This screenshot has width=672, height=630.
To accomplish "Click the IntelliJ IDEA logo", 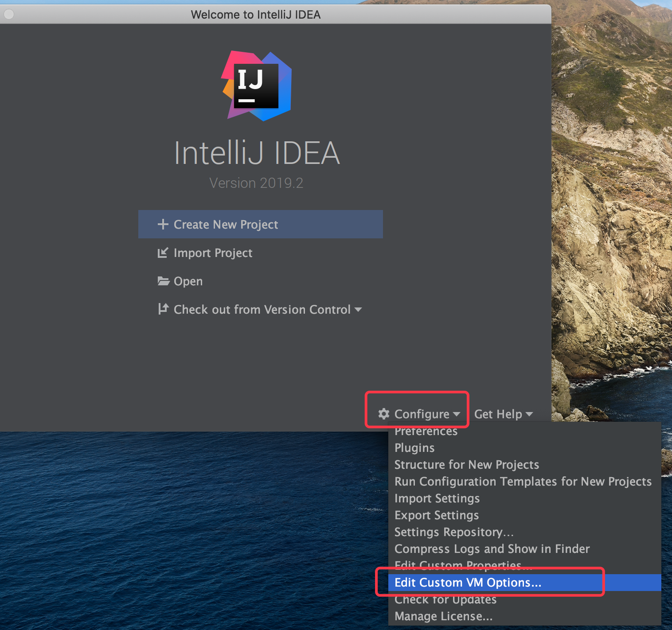I will point(257,86).
